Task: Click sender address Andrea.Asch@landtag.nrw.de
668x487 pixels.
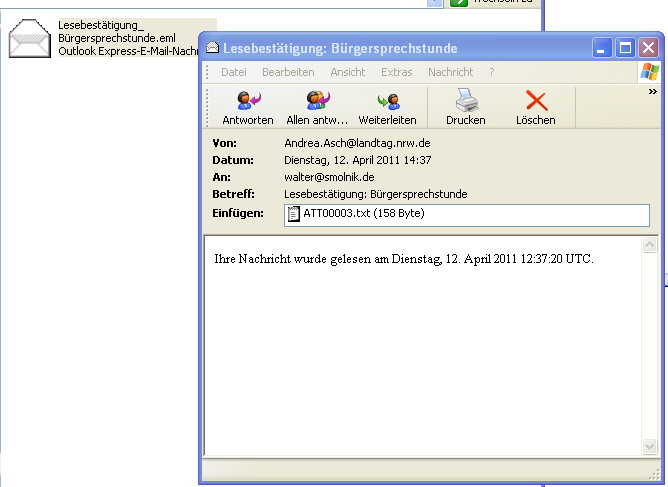Action: [357, 143]
